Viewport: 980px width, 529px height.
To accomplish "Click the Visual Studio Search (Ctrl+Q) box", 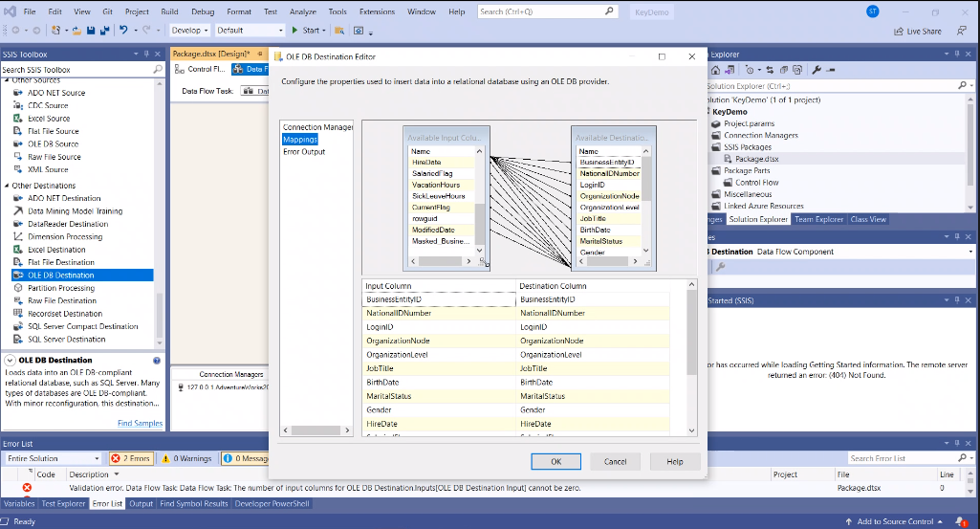I will click(x=548, y=11).
